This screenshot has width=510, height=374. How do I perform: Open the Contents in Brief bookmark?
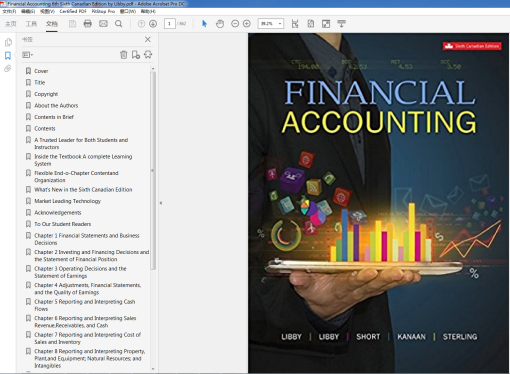click(54, 117)
